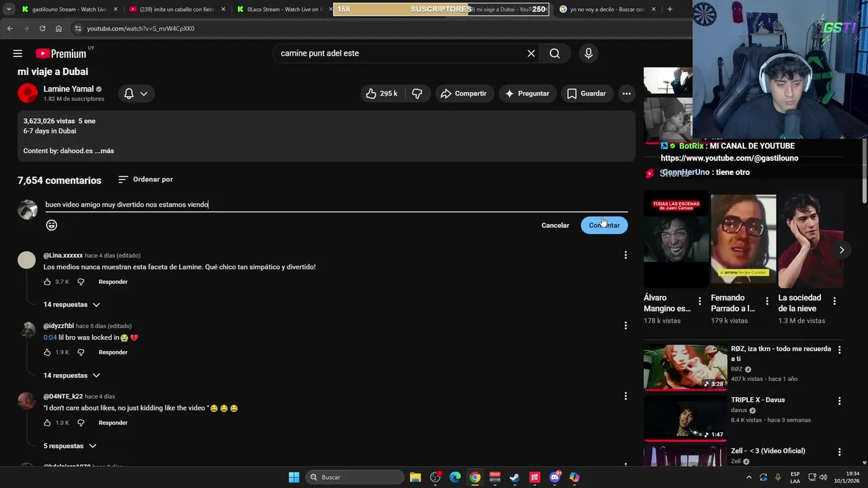
Task: Open taskbar Buscar search box
Action: 354,477
